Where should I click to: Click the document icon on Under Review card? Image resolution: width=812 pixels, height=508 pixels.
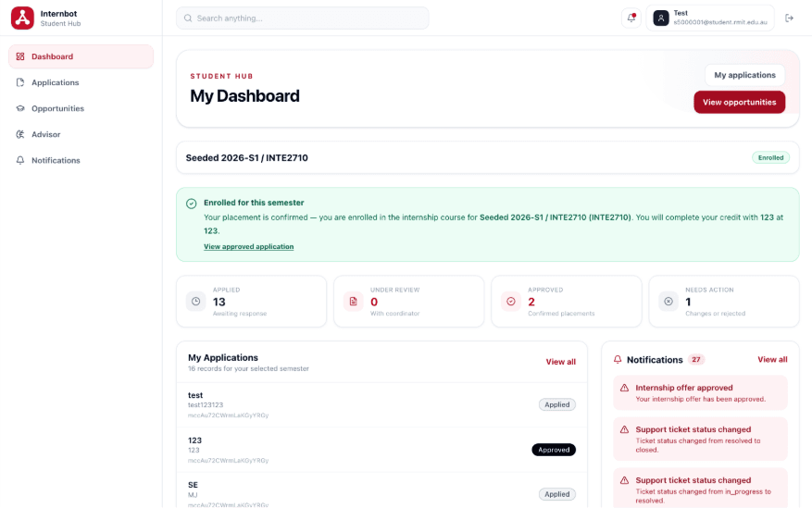click(353, 301)
